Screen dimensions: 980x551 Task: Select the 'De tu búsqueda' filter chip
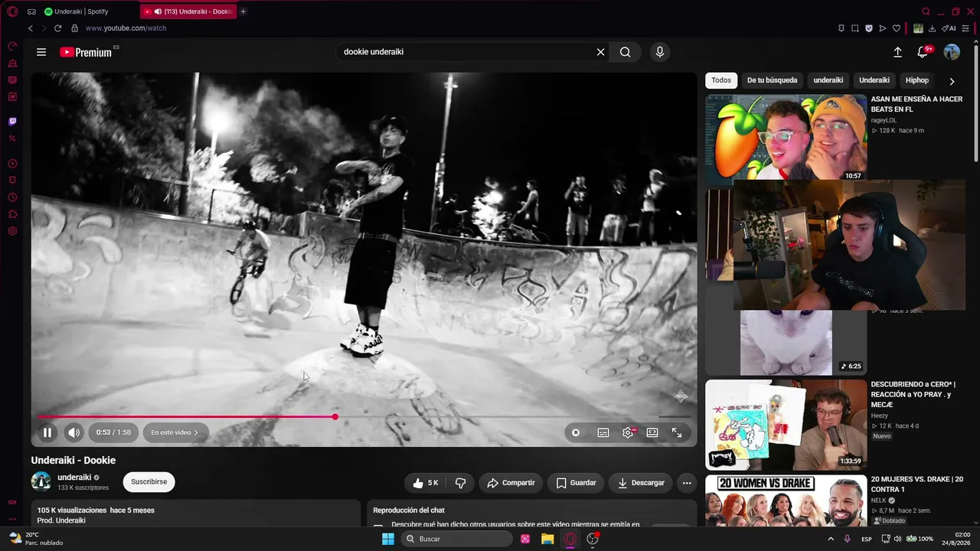tap(772, 80)
